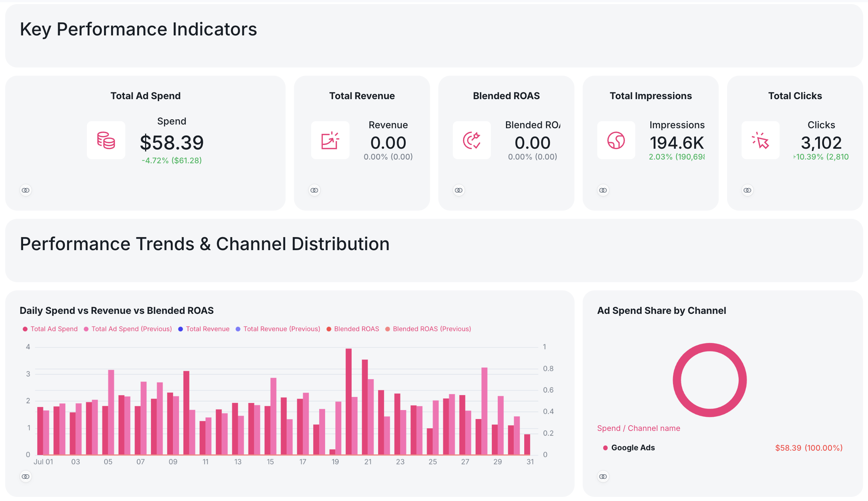
Task: Open compare icon below Daily Spend chart
Action: (x=25, y=477)
